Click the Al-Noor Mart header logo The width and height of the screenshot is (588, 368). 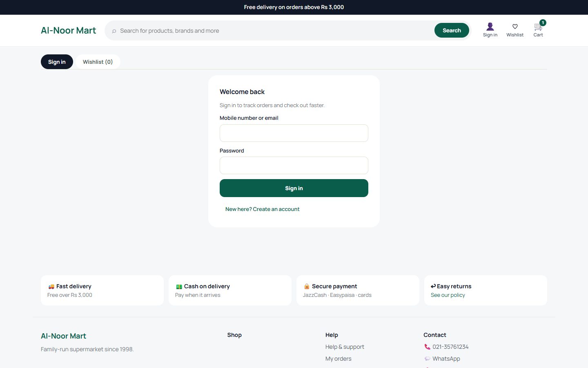[69, 30]
